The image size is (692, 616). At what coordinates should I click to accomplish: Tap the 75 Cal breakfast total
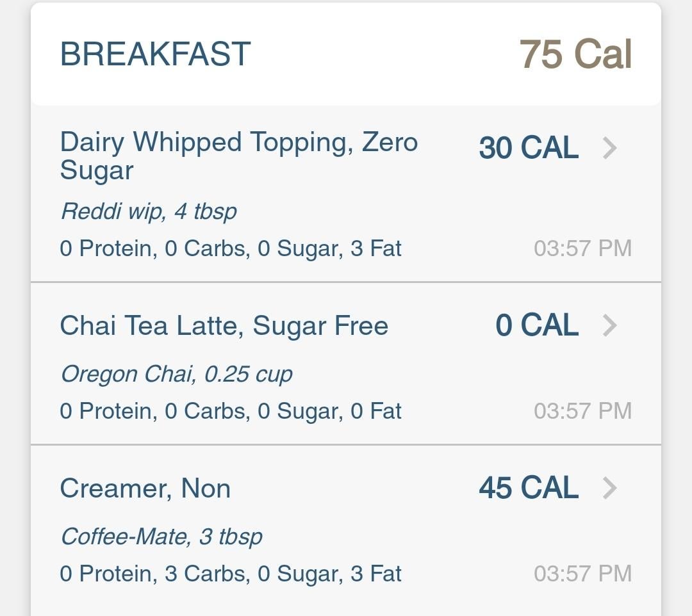(x=576, y=54)
